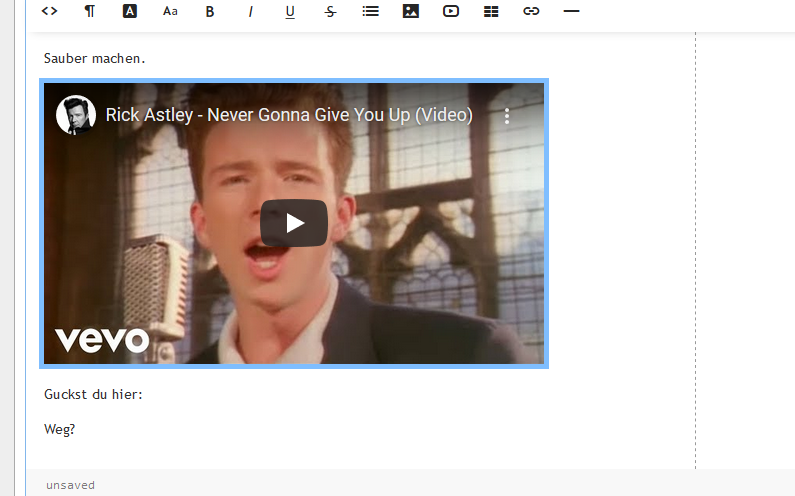Image resolution: width=795 pixels, height=496 pixels.
Task: Click the "Sauber machen." text line
Action: (94, 58)
